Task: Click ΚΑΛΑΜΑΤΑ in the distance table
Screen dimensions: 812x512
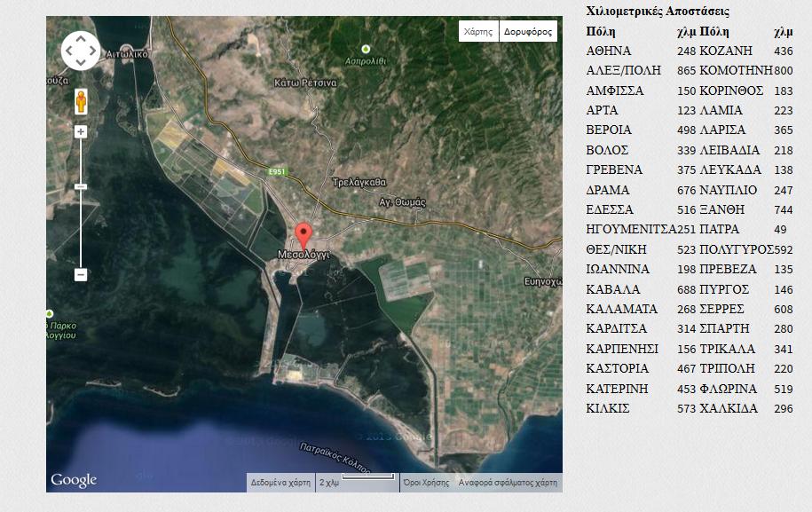Action: [x=621, y=309]
